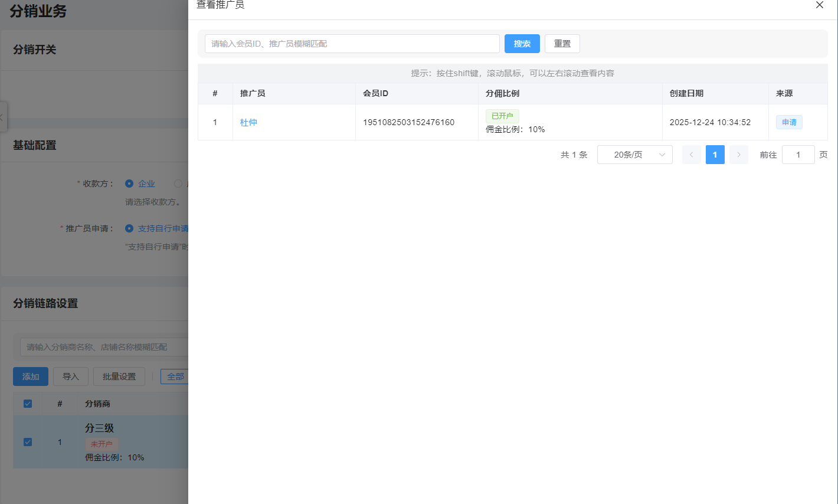
Task: Open 批量设置 batch settings
Action: click(x=119, y=376)
